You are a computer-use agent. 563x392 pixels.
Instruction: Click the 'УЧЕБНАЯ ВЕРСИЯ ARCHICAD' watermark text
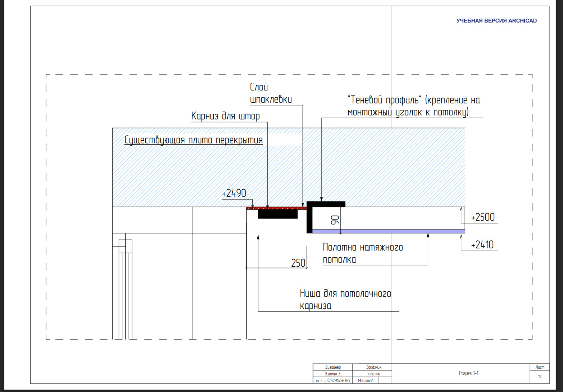click(x=496, y=21)
